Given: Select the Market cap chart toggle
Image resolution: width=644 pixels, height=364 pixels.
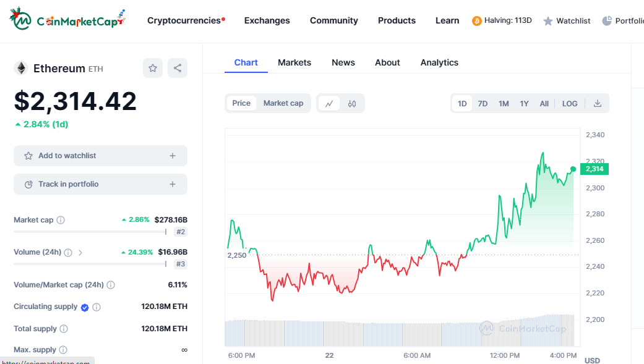Looking at the screenshot, I should click(x=283, y=103).
